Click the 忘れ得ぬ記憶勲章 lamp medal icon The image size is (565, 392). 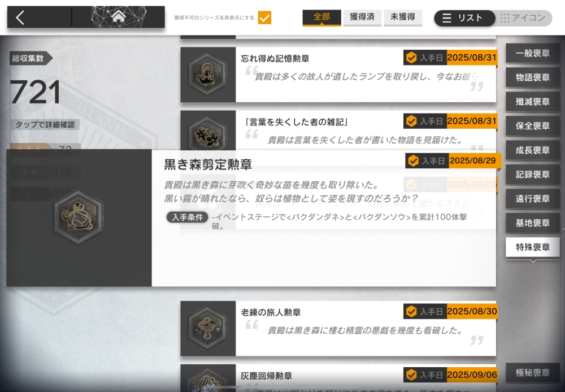(x=207, y=75)
